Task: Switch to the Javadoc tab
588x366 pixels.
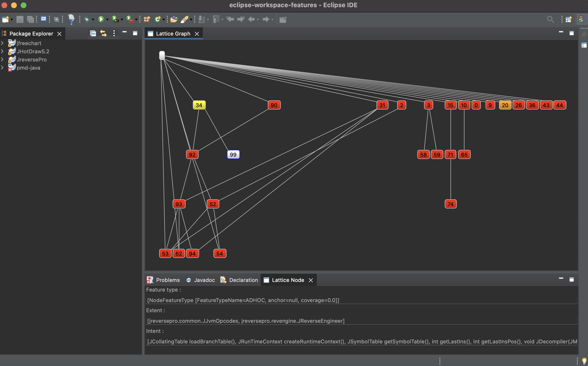Action: coord(200,280)
